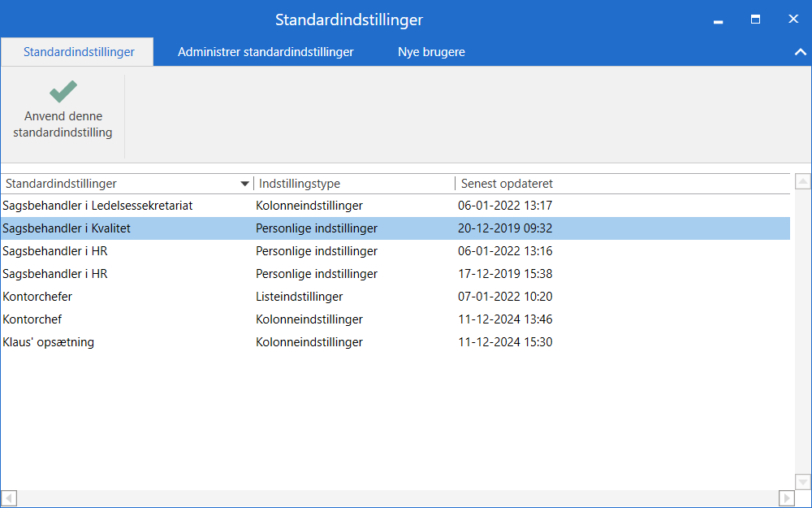Choose Sagsbehandler i HR updated 06-01-2022
Image resolution: width=812 pixels, height=508 pixels.
pyautogui.click(x=55, y=251)
